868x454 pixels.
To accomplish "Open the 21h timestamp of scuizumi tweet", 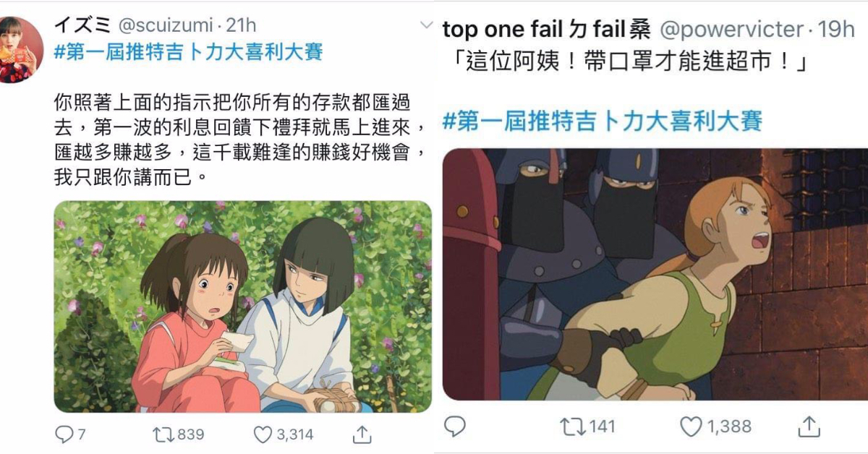I will click(x=241, y=25).
